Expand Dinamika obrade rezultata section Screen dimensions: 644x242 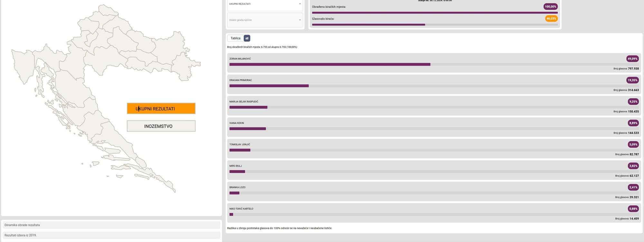(111, 225)
